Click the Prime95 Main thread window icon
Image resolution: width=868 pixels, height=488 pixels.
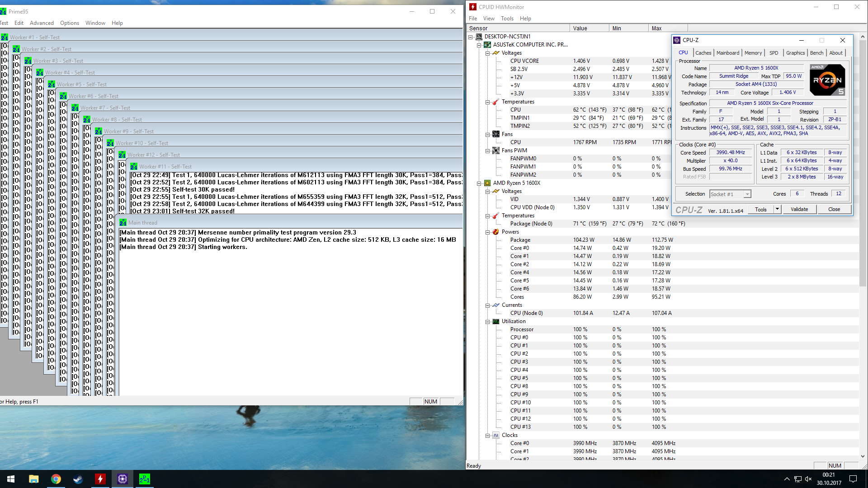click(x=123, y=223)
